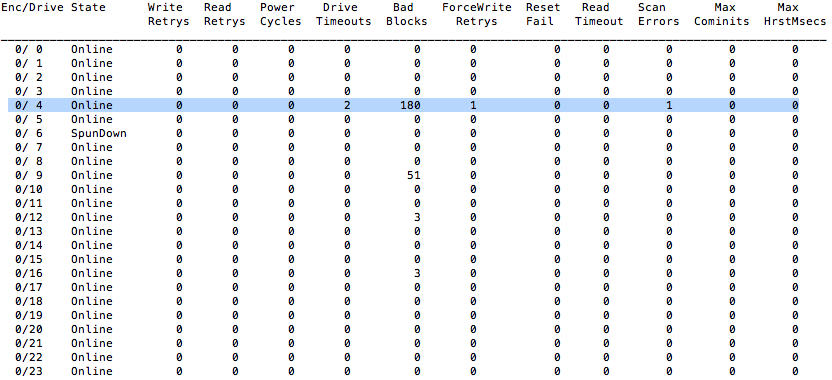Select drive '0/14' row label

pyautogui.click(x=29, y=245)
